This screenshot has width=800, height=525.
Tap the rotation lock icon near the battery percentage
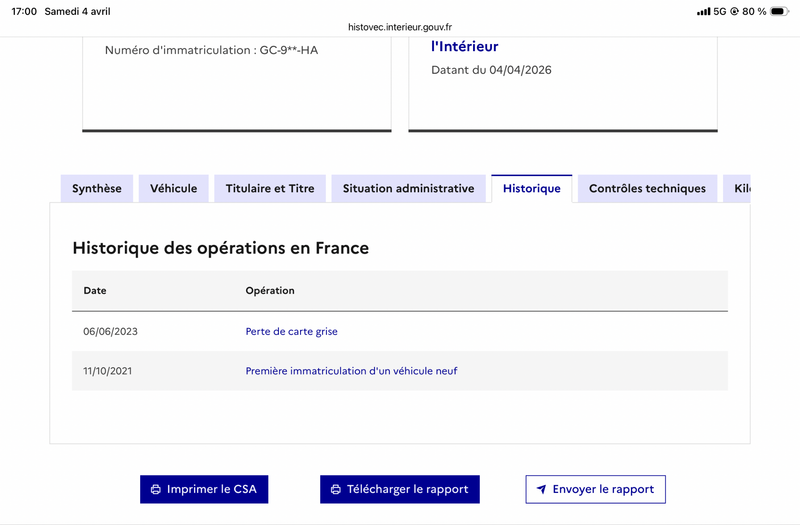point(734,11)
